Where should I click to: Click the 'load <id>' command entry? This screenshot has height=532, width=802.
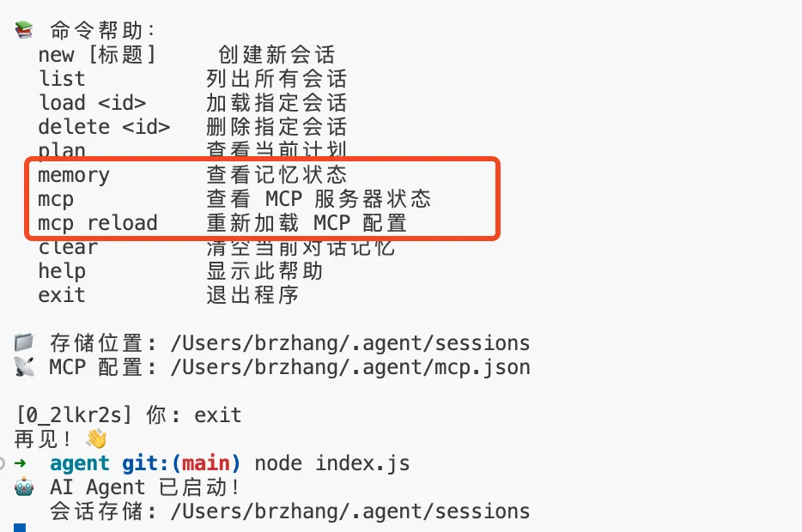click(92, 102)
